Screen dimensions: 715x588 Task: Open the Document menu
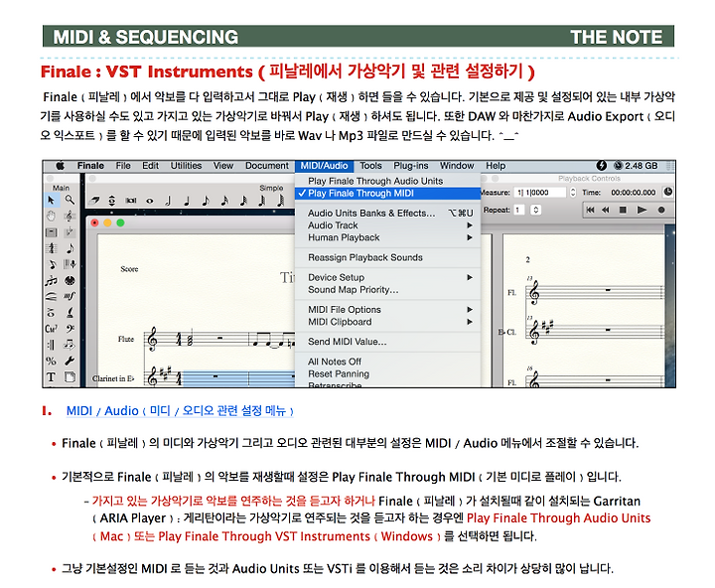(x=267, y=166)
